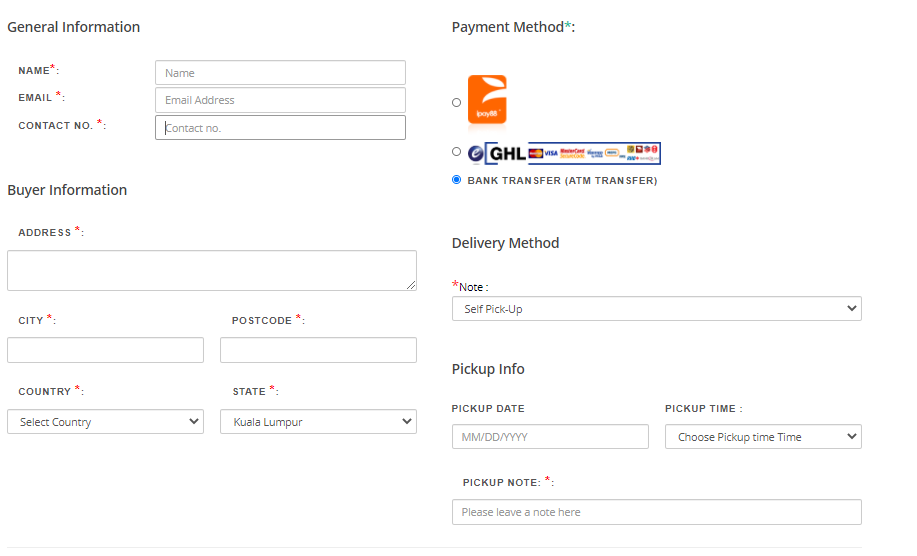Click the Contact no. input field

pos(280,128)
